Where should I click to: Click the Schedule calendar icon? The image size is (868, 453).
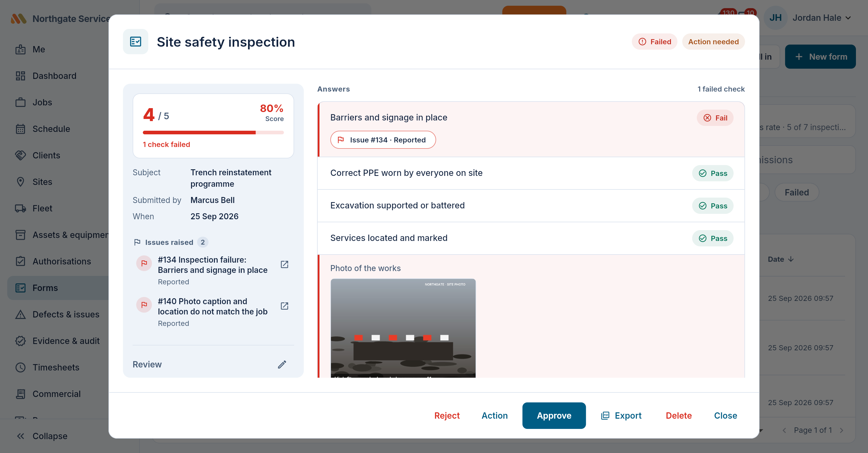point(20,129)
